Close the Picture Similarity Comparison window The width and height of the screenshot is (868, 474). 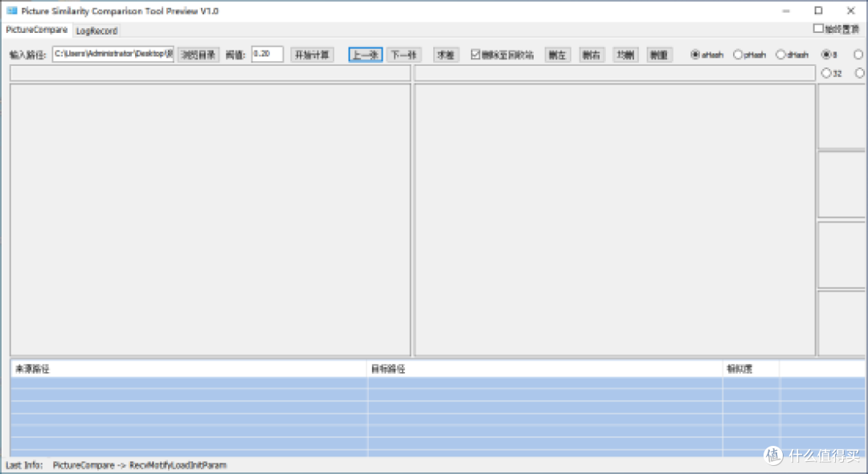(x=851, y=10)
